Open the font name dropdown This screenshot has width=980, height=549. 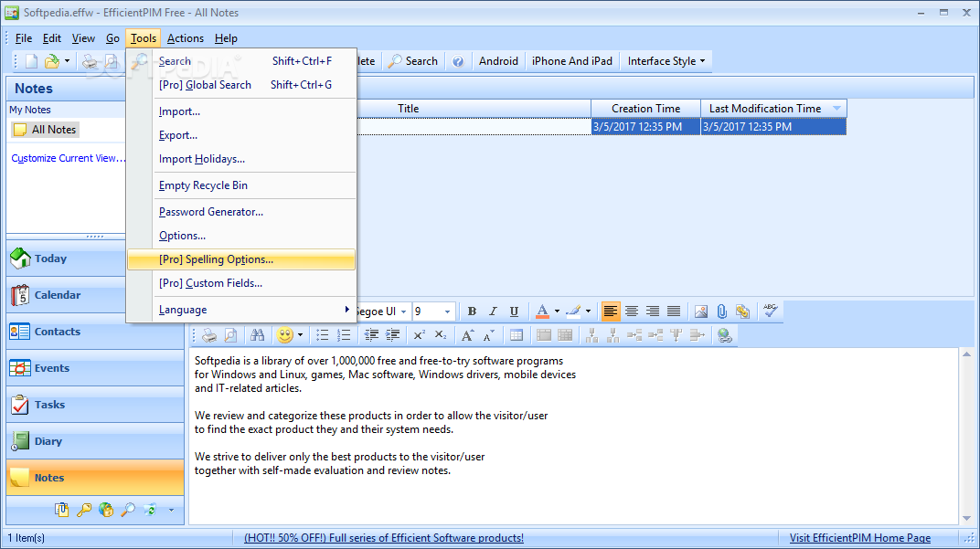404,311
